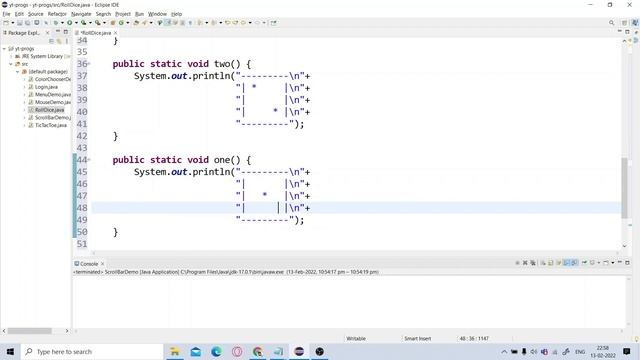Open the Source menu
Image resolution: width=640 pixels, height=360 pixels.
click(36, 14)
